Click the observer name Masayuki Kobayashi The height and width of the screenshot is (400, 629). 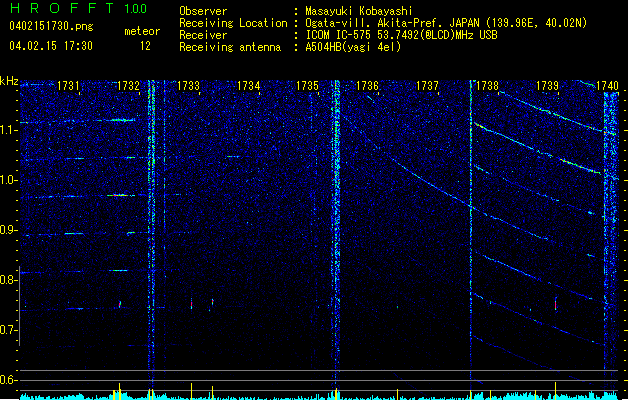point(359,11)
